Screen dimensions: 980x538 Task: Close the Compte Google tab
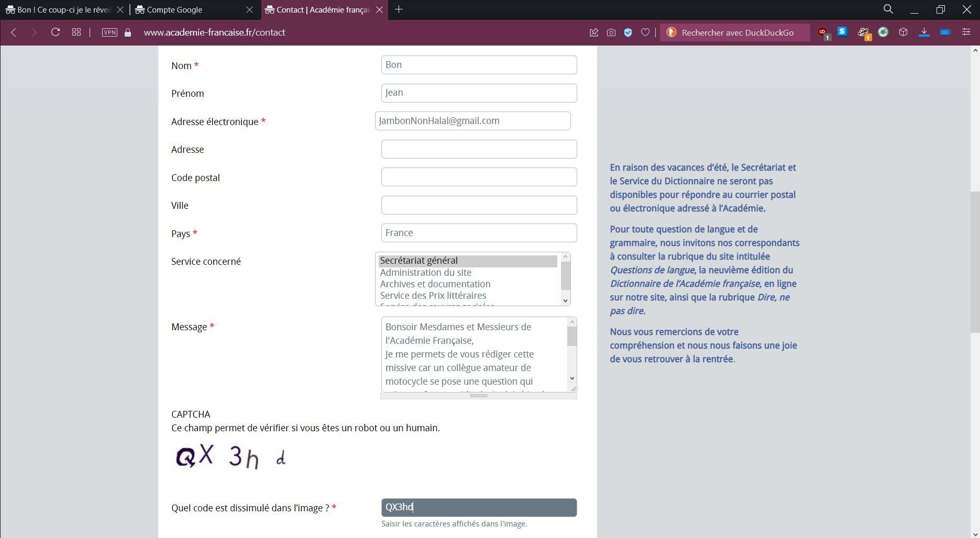coord(249,10)
